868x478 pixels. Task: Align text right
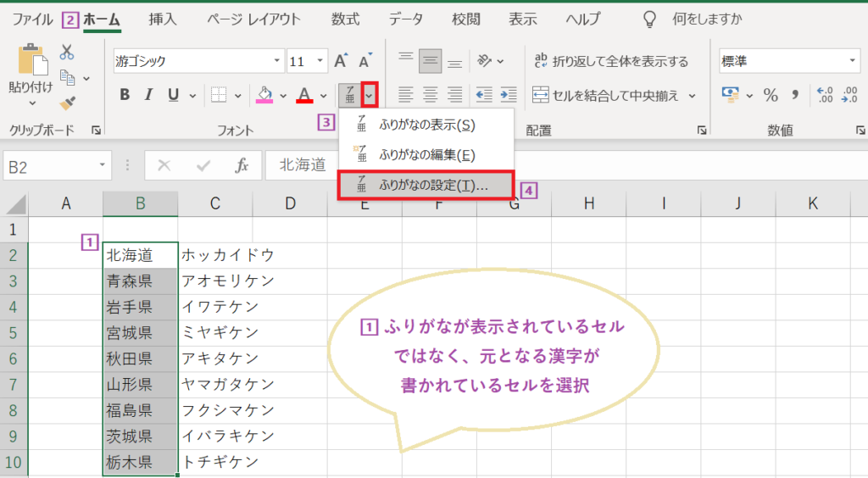click(x=455, y=95)
